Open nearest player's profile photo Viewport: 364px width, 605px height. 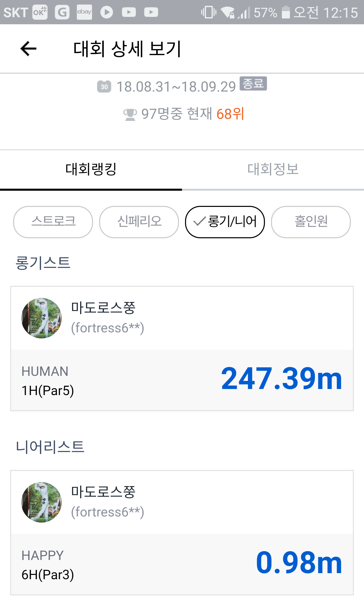[x=41, y=502]
